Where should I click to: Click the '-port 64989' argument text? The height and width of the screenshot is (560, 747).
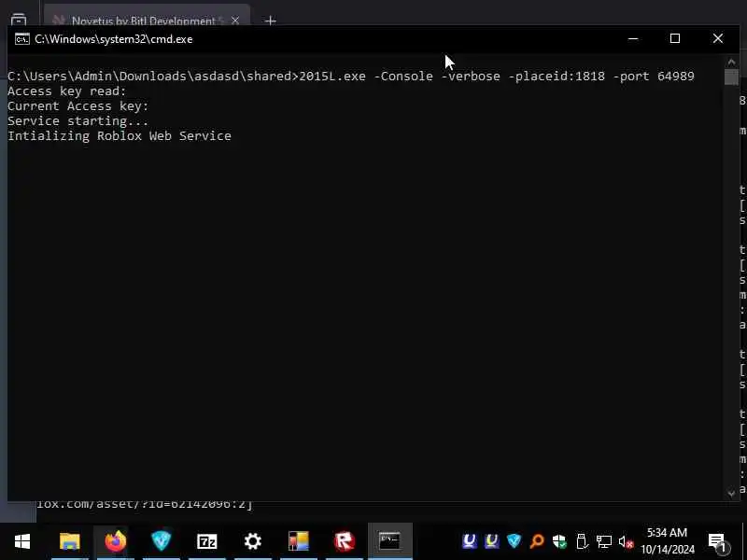coord(654,77)
